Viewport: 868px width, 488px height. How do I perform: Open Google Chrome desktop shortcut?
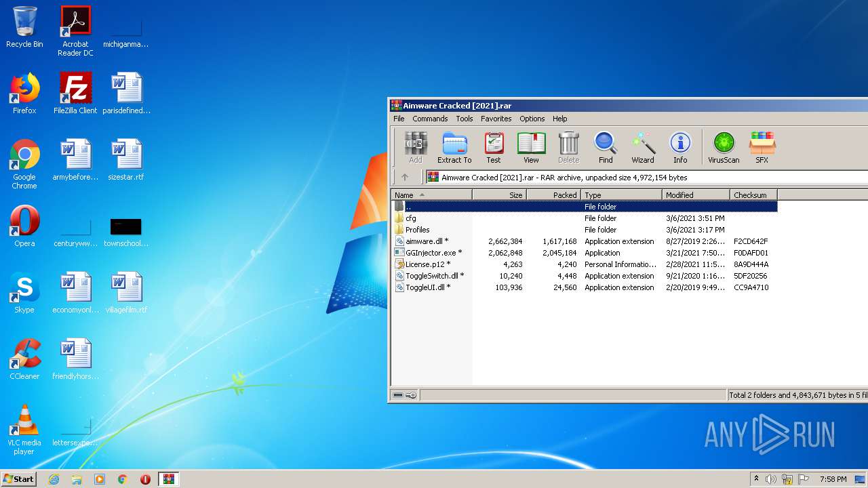click(x=24, y=165)
